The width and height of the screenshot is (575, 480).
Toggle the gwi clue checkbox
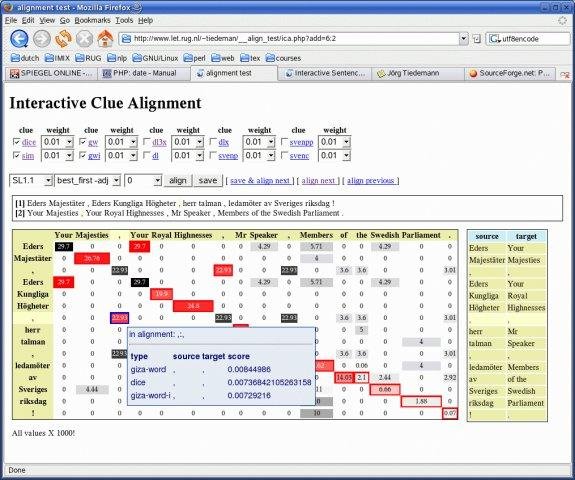click(83, 155)
